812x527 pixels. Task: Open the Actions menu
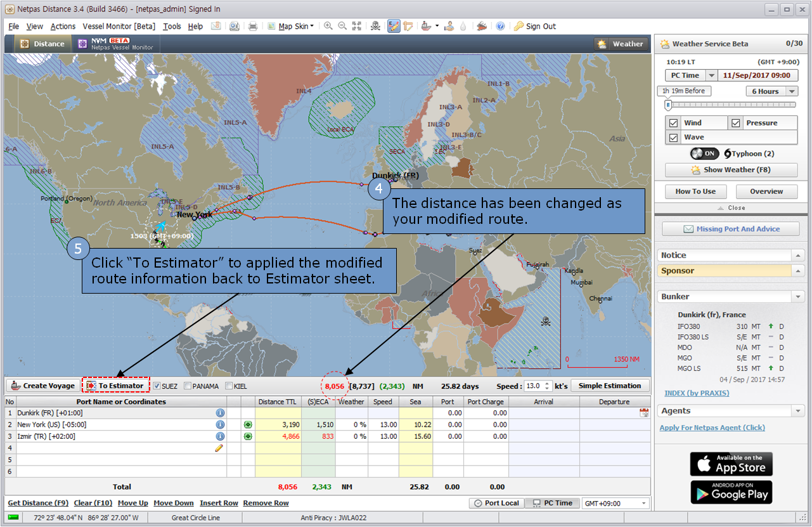click(x=63, y=26)
